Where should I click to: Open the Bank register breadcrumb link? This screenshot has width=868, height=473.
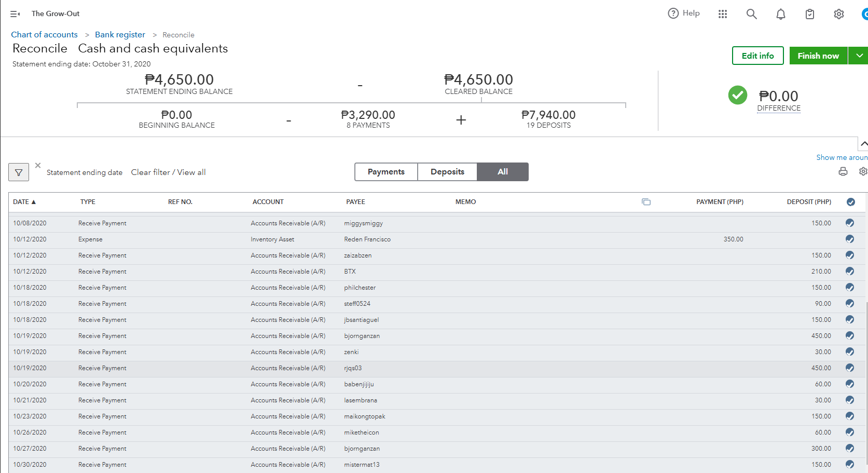(120, 35)
